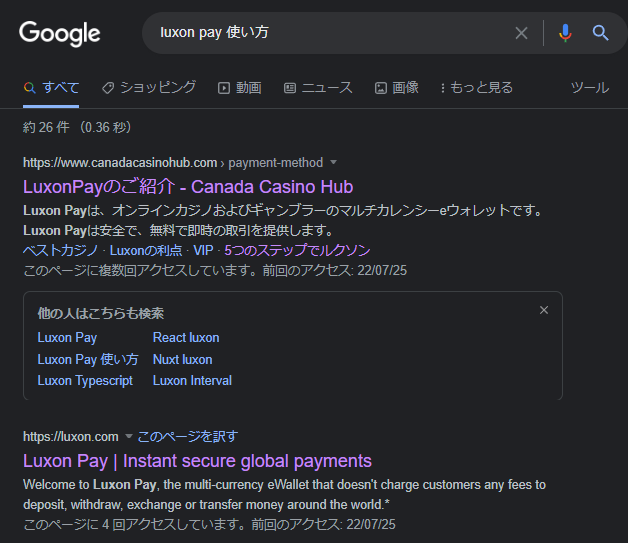Screen dimensions: 628x543
Task: Search related term Luxon Pay 使い方
Action: click(x=88, y=359)
